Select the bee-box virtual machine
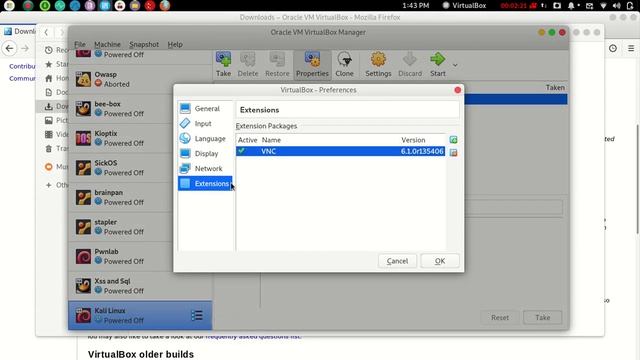 [x=140, y=109]
